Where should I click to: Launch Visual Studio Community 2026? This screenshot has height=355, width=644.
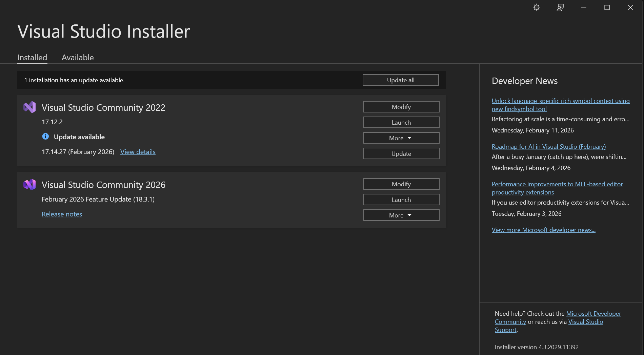click(x=401, y=200)
